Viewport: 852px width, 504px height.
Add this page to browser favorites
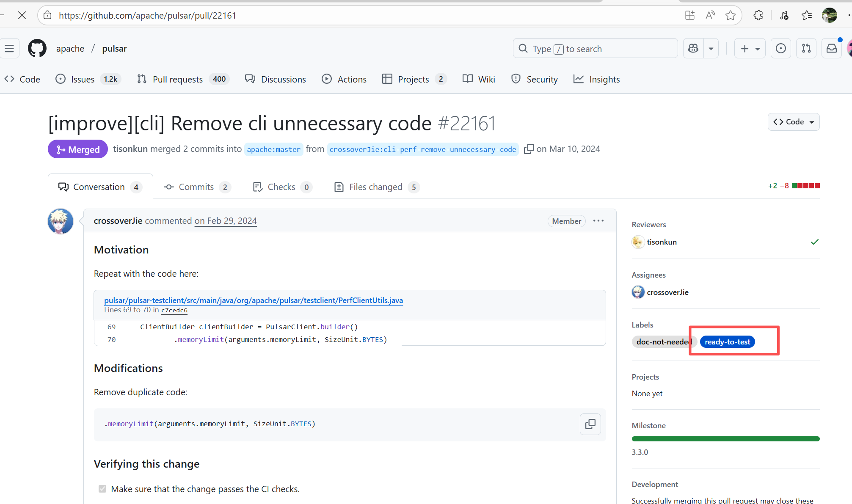point(730,16)
